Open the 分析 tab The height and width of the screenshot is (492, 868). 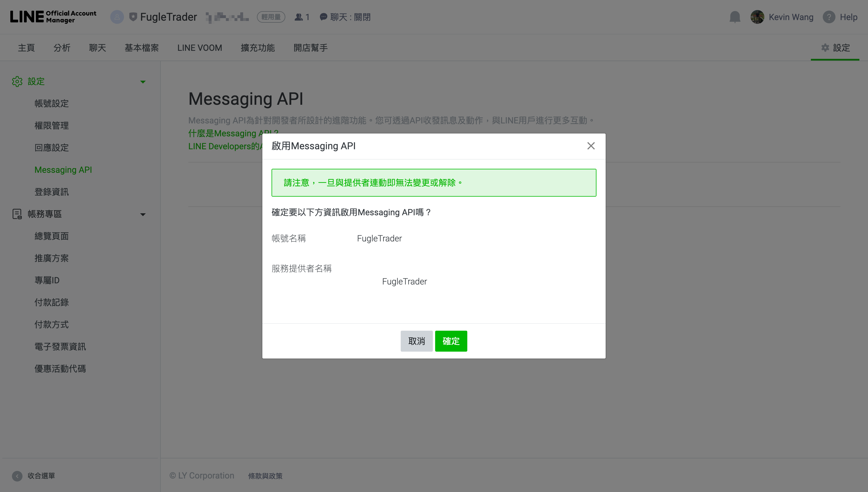(62, 48)
